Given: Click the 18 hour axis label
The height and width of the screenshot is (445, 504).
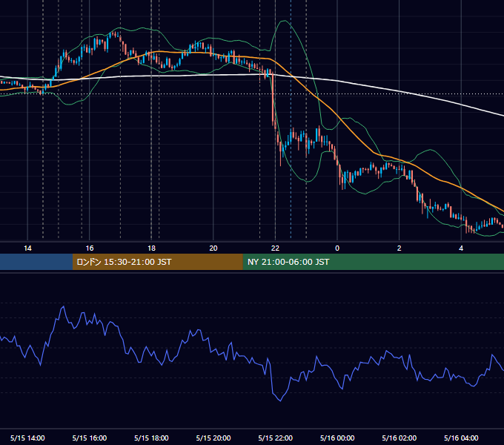Looking at the screenshot, I should (x=151, y=248).
